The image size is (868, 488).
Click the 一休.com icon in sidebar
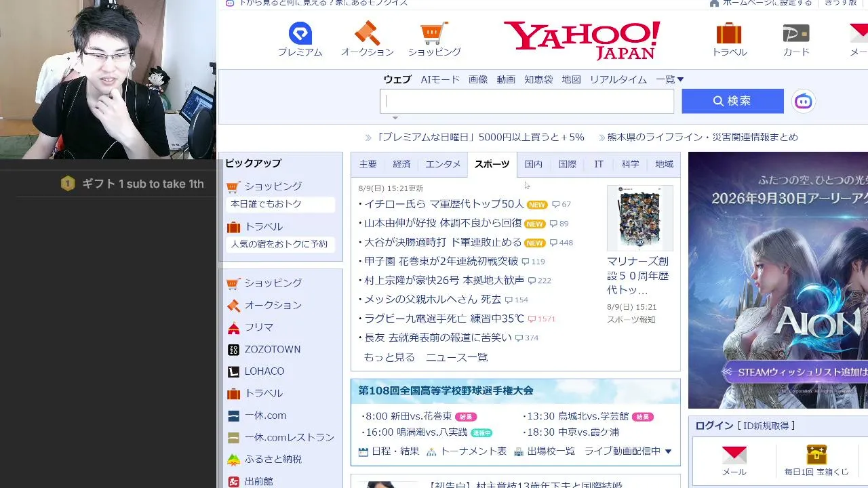tap(233, 415)
